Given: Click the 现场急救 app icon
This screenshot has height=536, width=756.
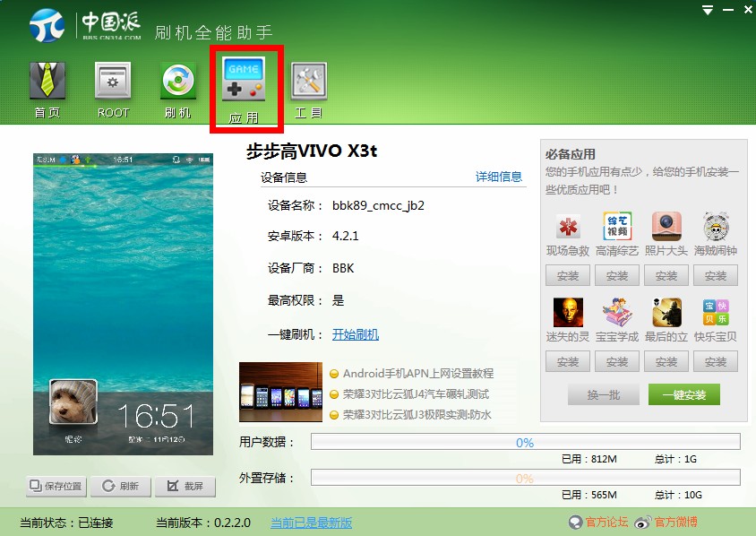Looking at the screenshot, I should (568, 226).
